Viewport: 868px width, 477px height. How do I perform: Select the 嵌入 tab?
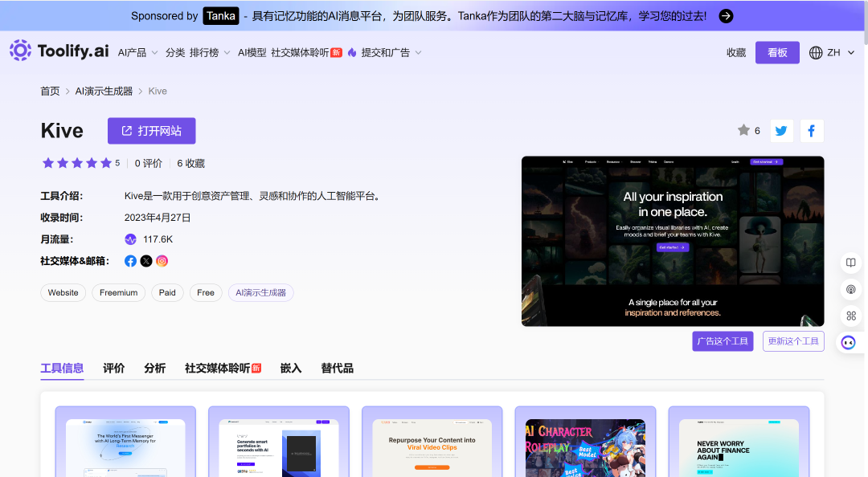pyautogui.click(x=291, y=369)
